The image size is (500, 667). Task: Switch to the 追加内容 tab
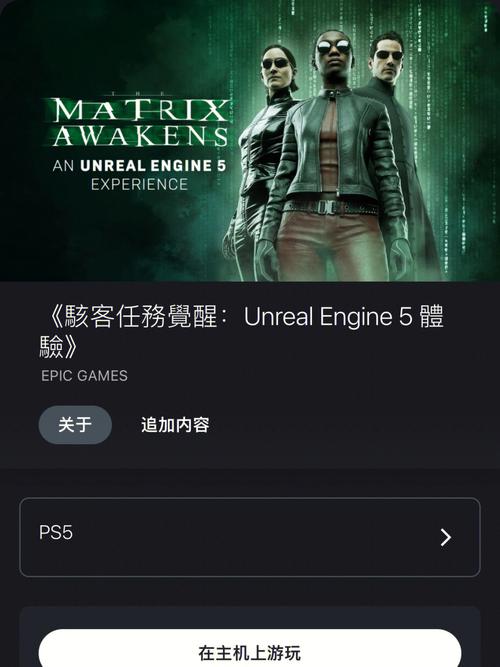click(x=175, y=425)
